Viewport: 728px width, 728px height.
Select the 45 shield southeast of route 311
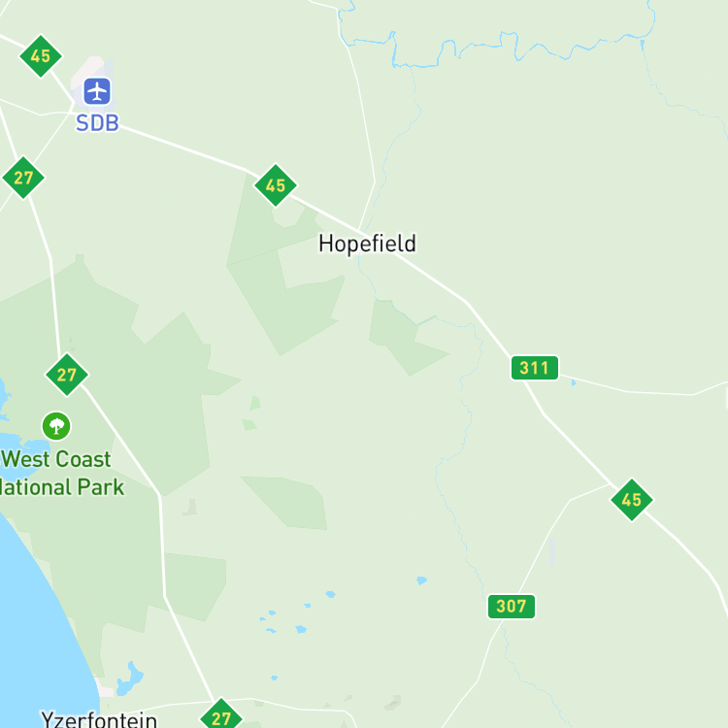[632, 500]
